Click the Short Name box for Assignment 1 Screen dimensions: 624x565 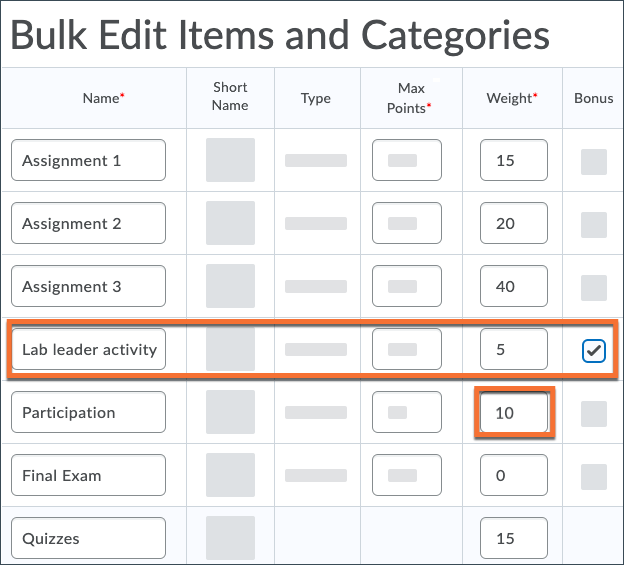coord(230,161)
